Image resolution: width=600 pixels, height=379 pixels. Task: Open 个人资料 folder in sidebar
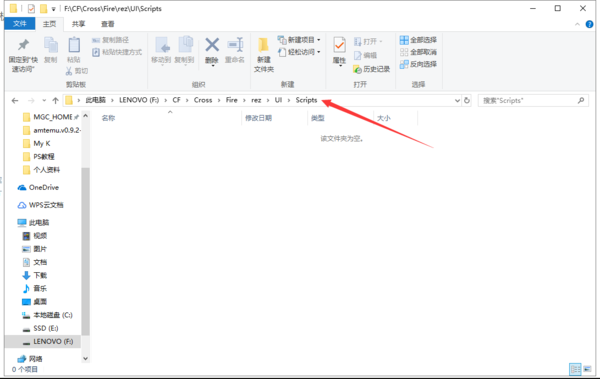41,170
